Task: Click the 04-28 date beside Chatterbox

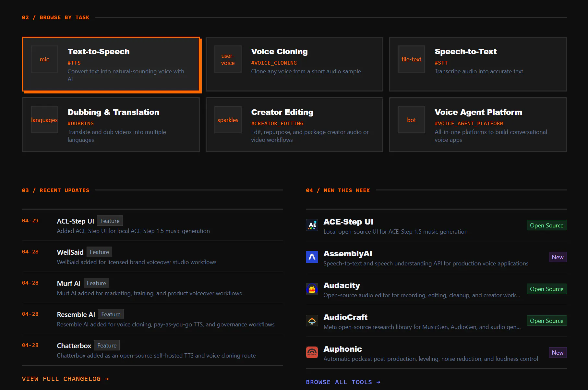Action: coord(30,345)
